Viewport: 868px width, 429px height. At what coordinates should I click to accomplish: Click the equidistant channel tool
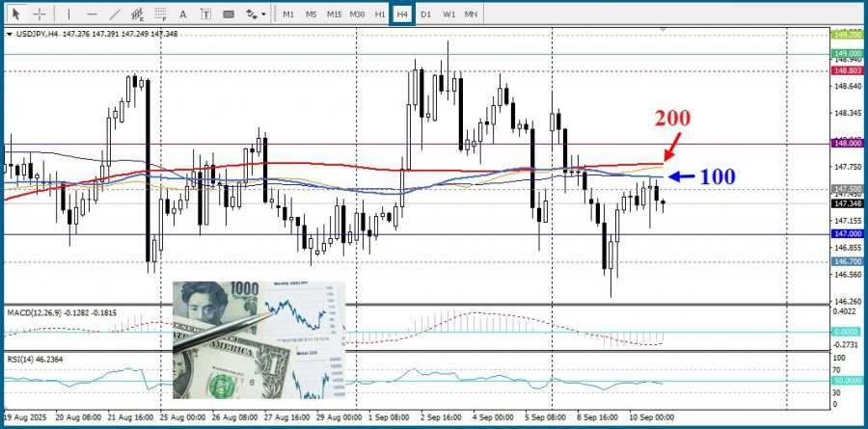click(x=138, y=14)
